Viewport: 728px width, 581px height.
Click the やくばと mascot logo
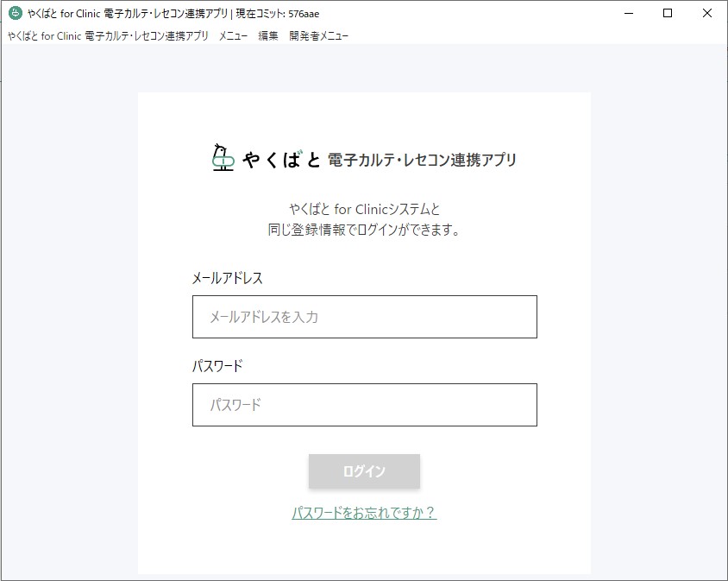click(x=222, y=159)
